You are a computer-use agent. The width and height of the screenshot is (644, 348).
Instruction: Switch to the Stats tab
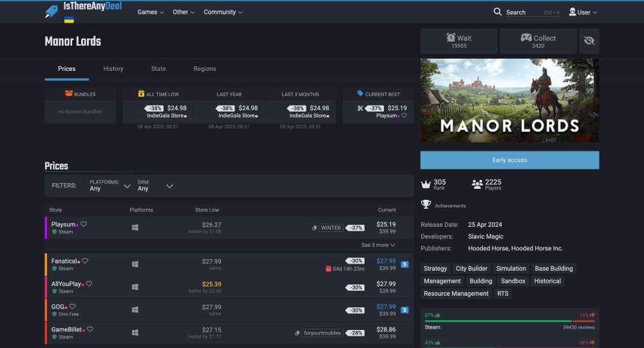[158, 68]
